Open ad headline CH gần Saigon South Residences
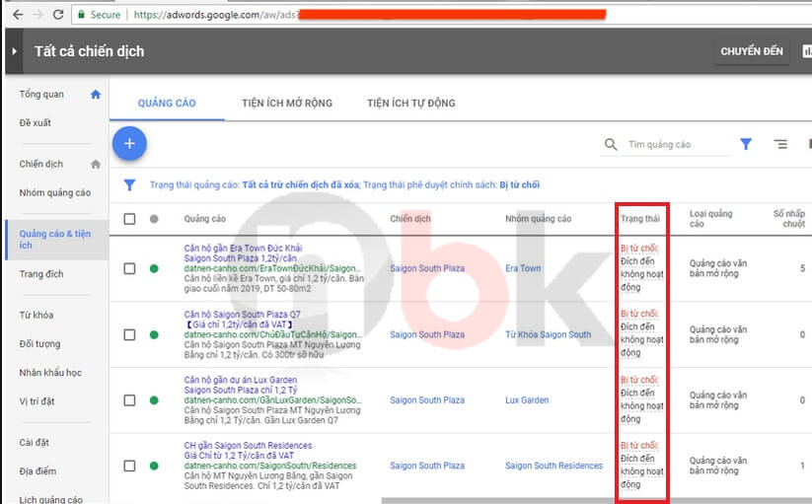812x504 pixels. click(248, 446)
